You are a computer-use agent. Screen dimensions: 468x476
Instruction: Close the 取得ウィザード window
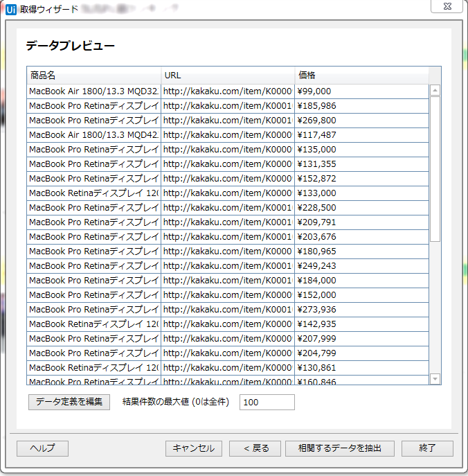coord(447,6)
